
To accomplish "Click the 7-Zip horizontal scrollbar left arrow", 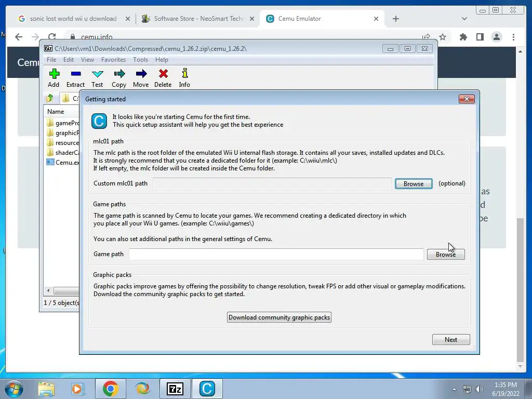I will click(48, 291).
